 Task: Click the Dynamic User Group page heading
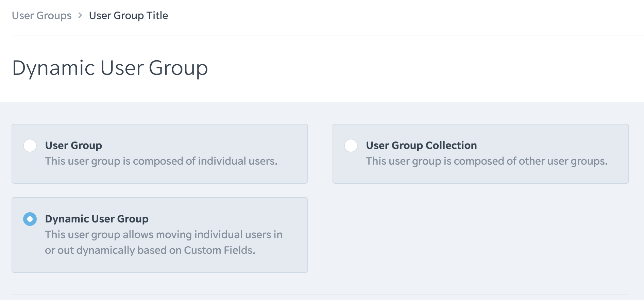pyautogui.click(x=110, y=68)
